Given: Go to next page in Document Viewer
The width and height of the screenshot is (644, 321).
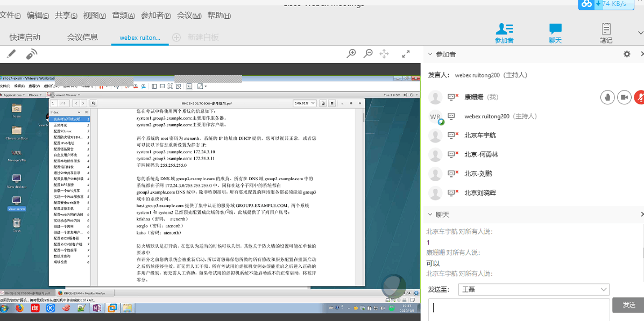Looking at the screenshot, I should 83,103.
